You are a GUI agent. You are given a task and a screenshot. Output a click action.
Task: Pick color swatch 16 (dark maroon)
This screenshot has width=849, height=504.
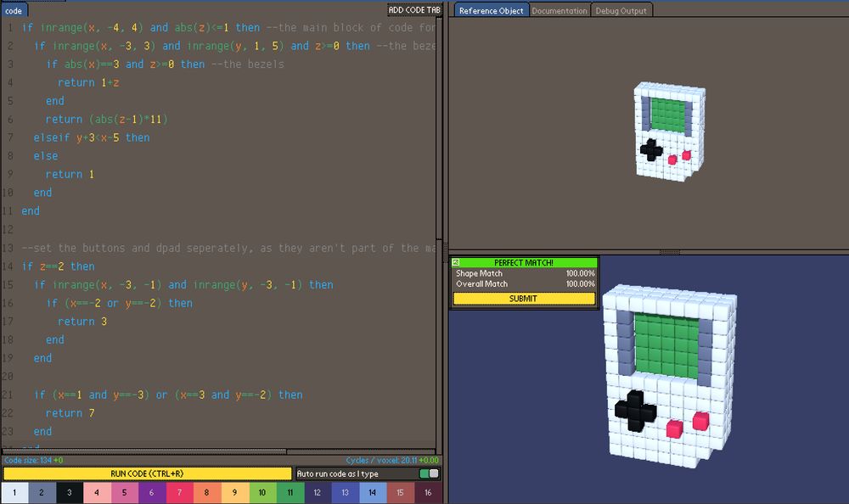[428, 493]
